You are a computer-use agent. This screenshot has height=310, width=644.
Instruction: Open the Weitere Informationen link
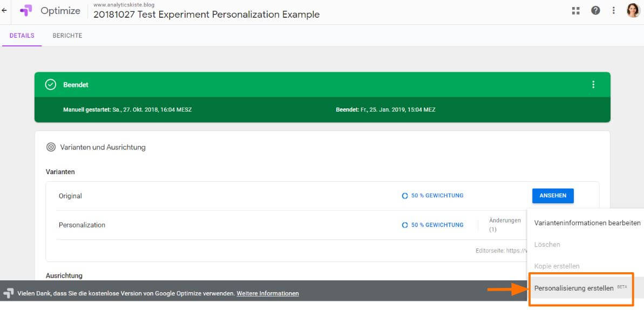coord(267,293)
